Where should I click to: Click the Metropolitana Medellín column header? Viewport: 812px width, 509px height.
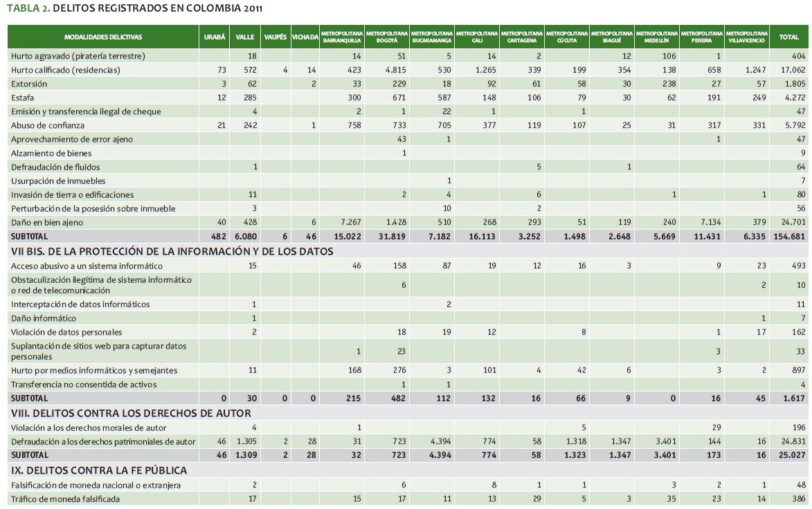[656, 37]
